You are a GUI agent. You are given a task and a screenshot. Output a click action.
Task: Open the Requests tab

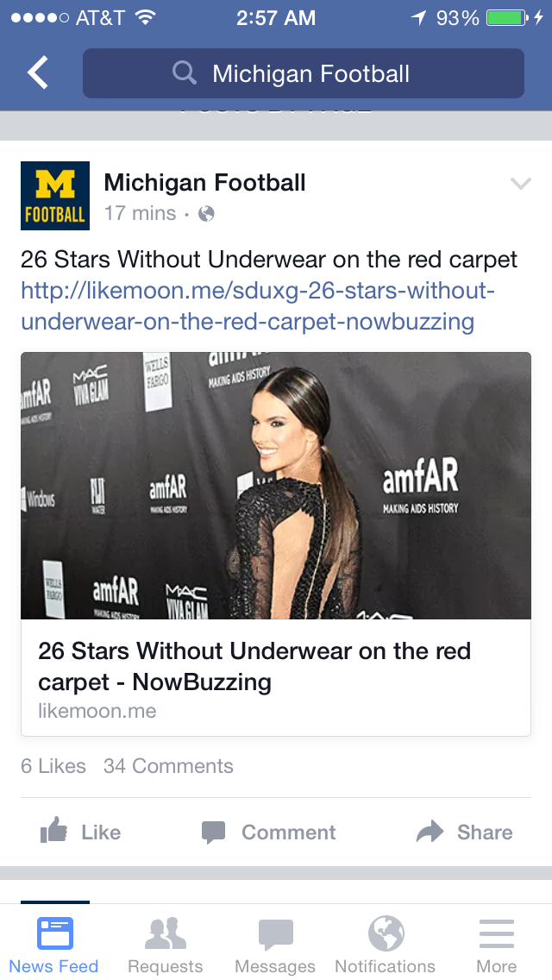[165, 944]
